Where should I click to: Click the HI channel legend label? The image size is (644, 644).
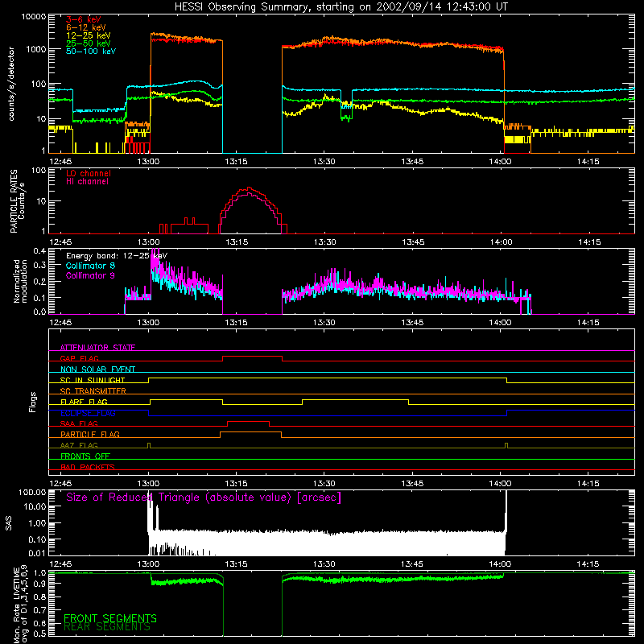[x=87, y=181]
